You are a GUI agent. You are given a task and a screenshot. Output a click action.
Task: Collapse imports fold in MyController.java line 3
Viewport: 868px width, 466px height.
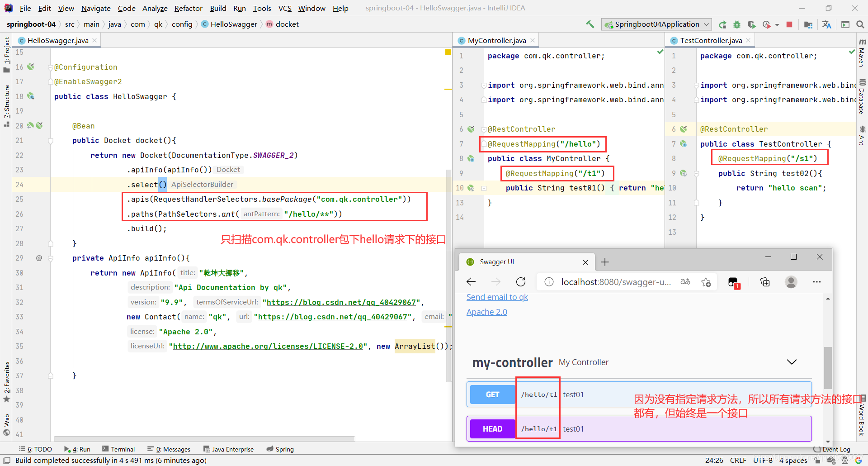coord(484,85)
